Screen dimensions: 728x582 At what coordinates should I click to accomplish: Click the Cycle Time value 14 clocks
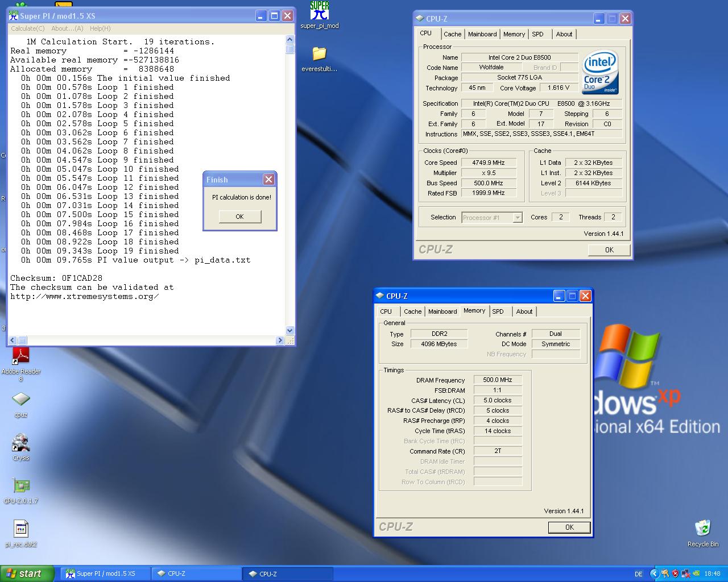pyautogui.click(x=498, y=431)
